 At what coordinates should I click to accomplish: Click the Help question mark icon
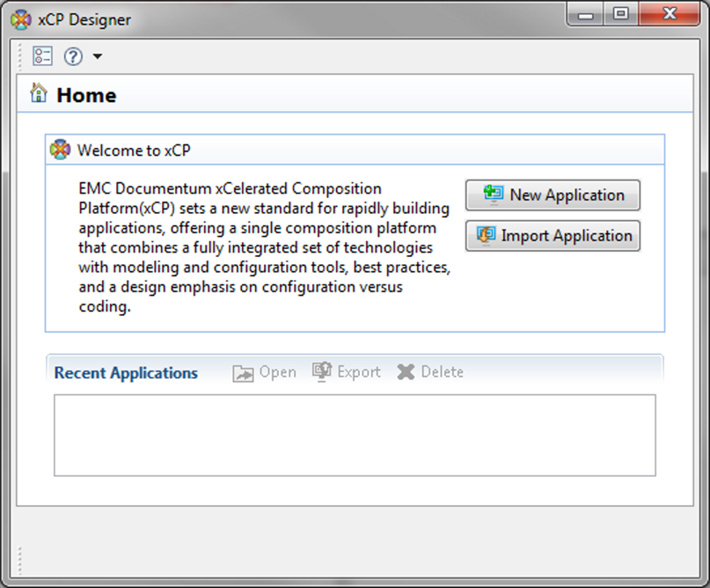tap(73, 56)
